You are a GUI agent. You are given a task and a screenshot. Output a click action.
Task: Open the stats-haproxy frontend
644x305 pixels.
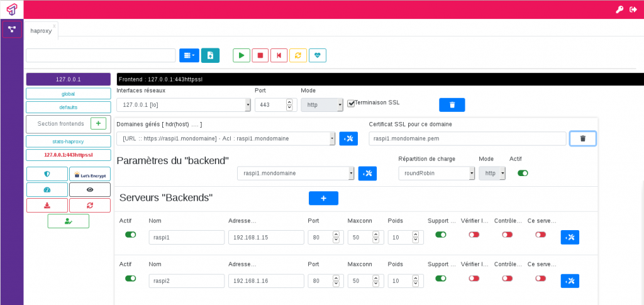(x=68, y=141)
